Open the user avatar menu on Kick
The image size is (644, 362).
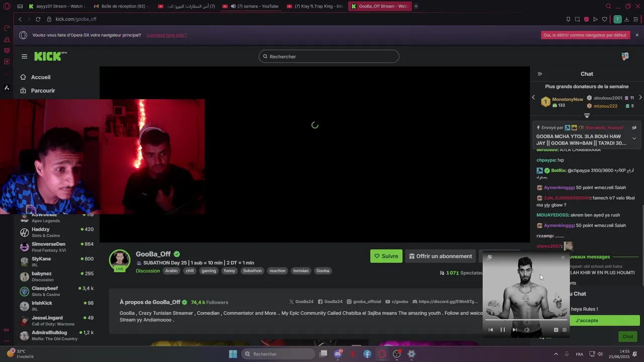(625, 56)
